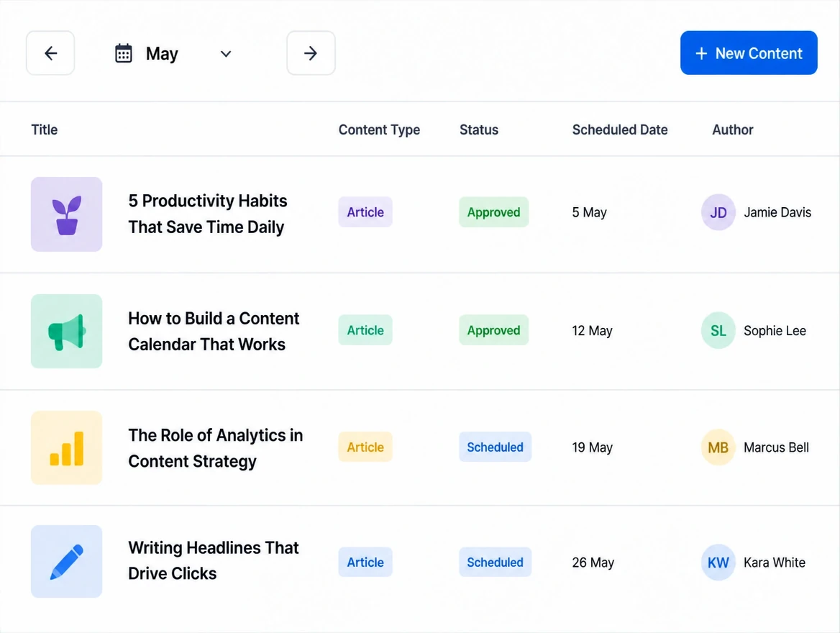Sort by the Content Type column header
This screenshot has height=633, width=840.
[379, 129]
